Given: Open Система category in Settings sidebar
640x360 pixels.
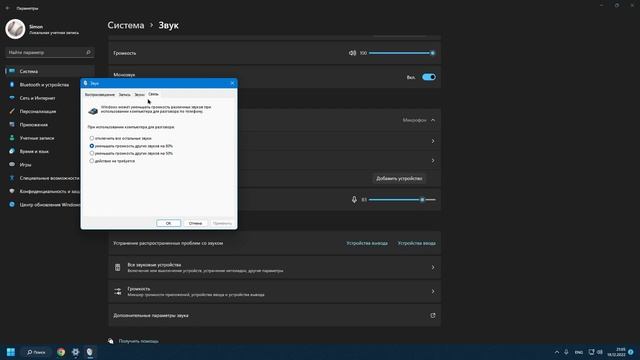Looking at the screenshot, I should click(50, 71).
